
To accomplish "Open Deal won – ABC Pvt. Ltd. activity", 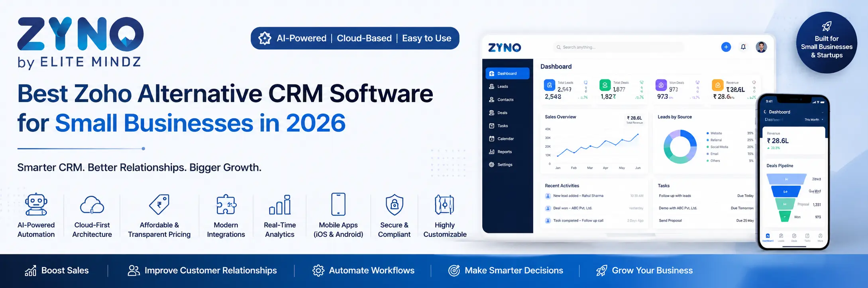I will (x=594, y=208).
